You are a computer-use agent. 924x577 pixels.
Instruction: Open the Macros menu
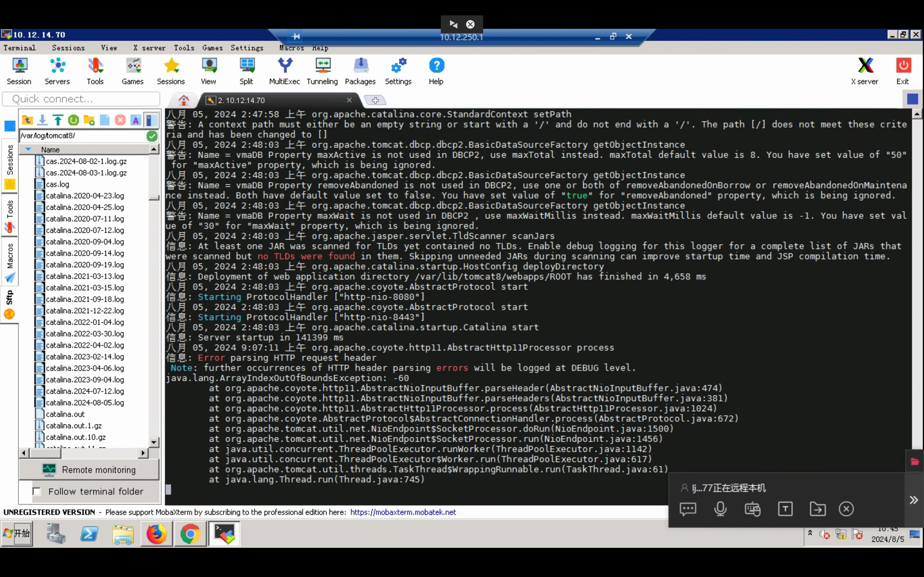tap(291, 48)
